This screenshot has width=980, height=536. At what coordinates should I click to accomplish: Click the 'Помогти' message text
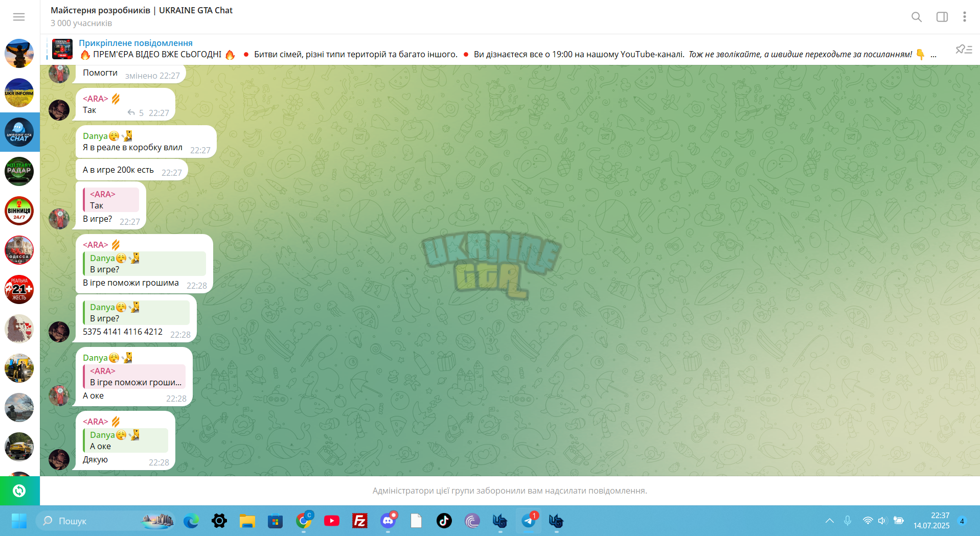tap(100, 73)
